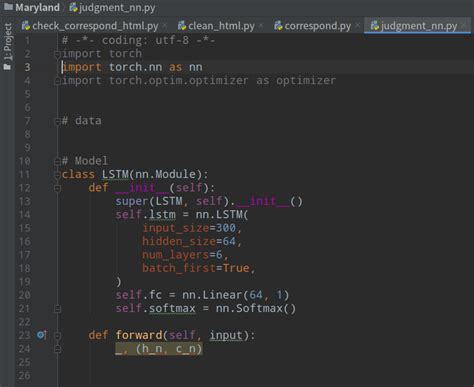474x387 pixels.
Task: Switch to the clean_html.py tab
Action: [216, 26]
